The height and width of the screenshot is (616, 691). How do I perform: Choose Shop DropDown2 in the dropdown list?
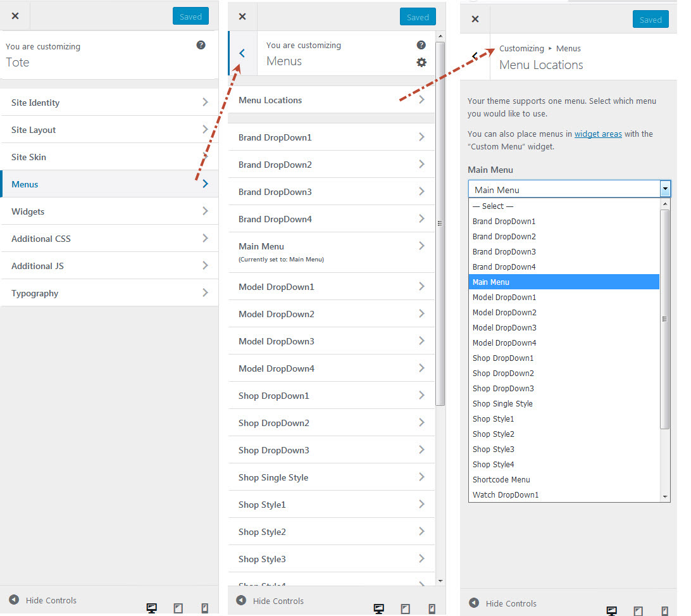point(564,373)
